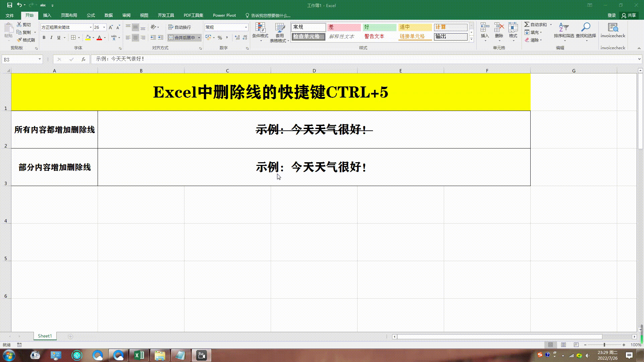Click the Accounting Number Format icon
The image size is (644, 362).
point(208,38)
